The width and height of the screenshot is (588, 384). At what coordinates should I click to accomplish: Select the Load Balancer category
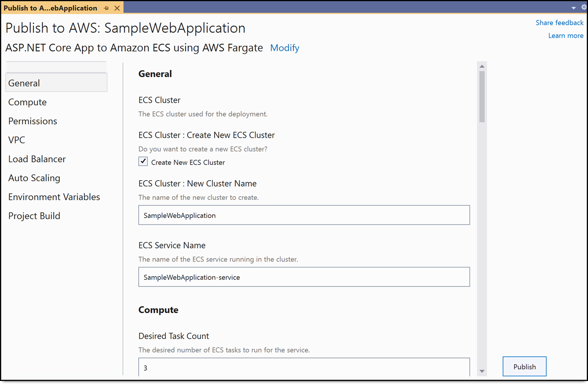56,159
